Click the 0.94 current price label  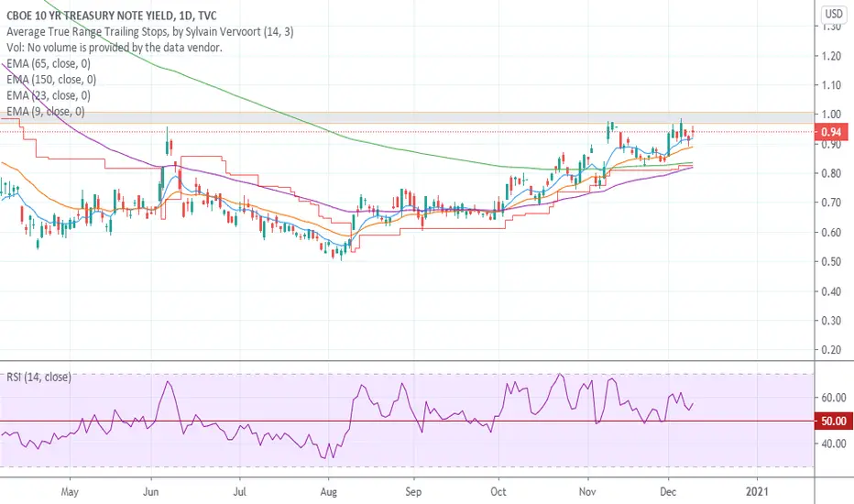tap(830, 132)
